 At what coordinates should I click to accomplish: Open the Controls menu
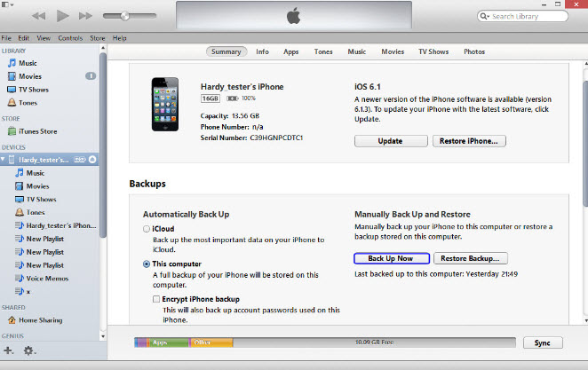(70, 38)
